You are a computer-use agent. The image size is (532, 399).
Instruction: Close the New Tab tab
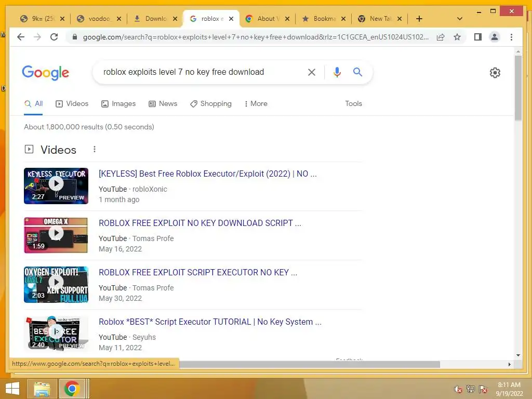(400, 19)
